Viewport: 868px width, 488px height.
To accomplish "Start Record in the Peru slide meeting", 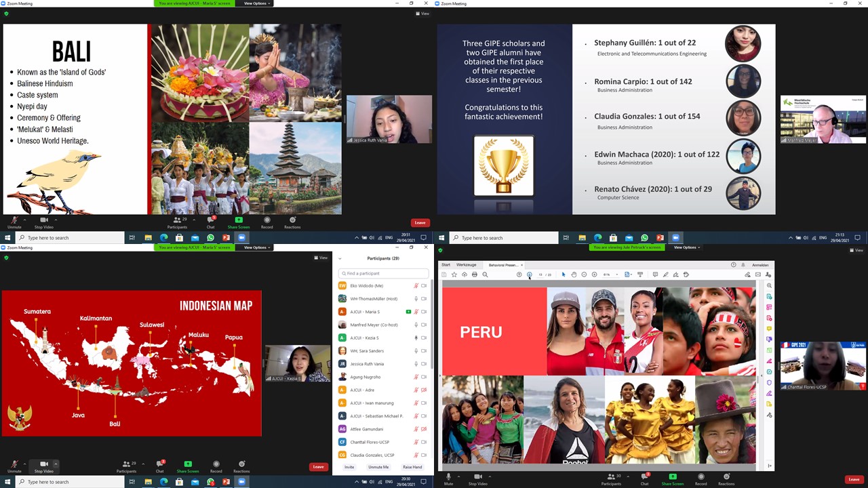I will [701, 479].
